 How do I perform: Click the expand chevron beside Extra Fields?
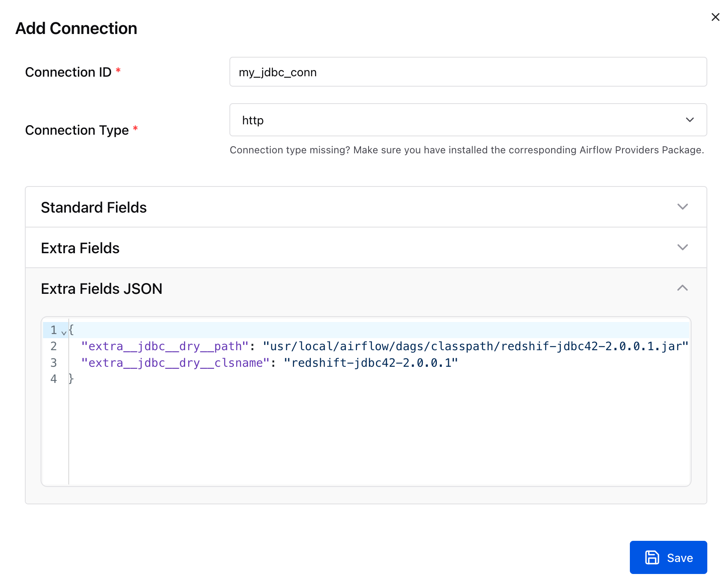pos(682,247)
